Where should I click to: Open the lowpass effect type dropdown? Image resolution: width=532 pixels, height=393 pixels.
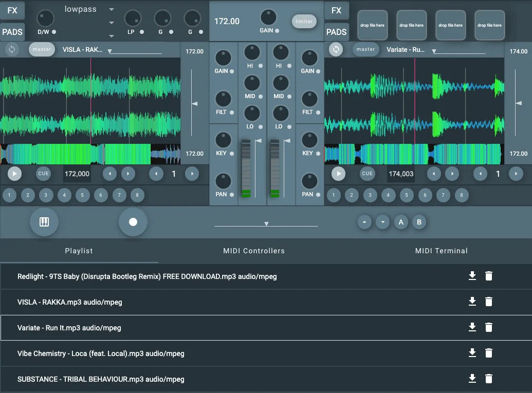[112, 9]
